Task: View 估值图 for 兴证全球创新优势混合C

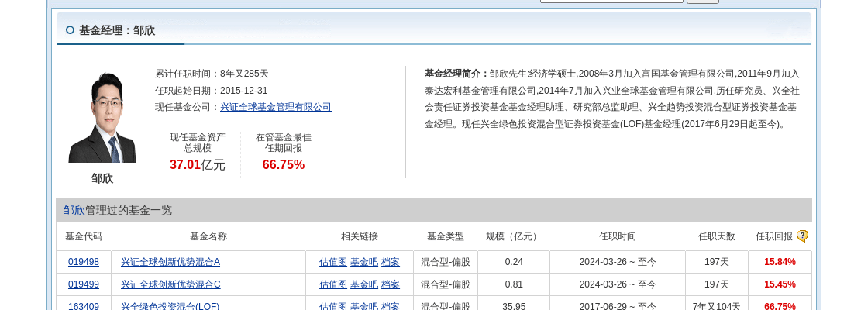Action: coord(333,284)
